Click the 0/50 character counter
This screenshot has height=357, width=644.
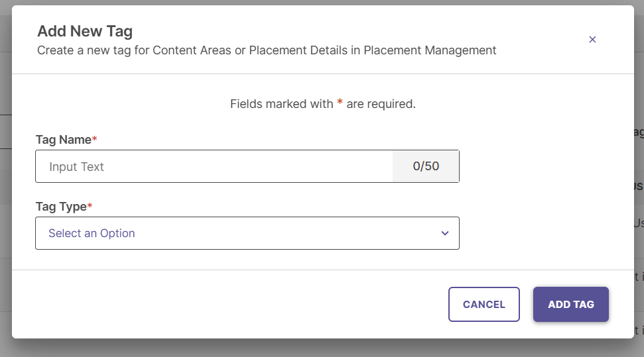point(426,166)
